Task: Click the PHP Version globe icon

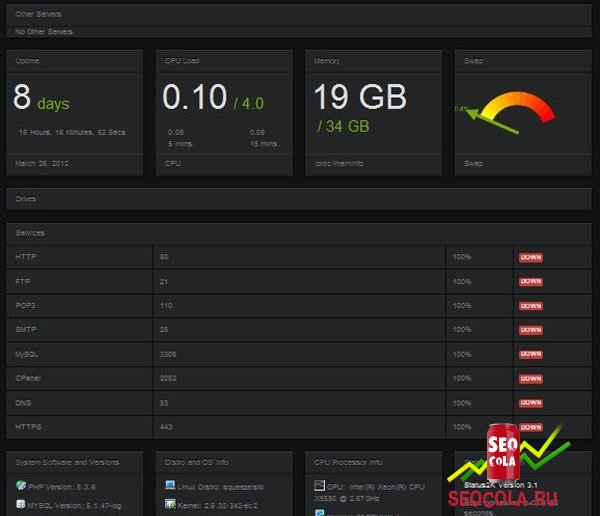Action: tap(21, 485)
